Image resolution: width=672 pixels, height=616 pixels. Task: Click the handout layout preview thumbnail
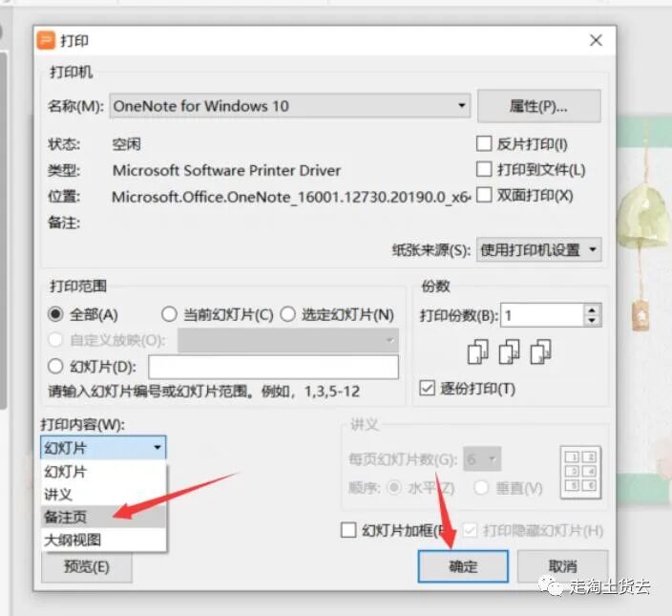pos(580,473)
